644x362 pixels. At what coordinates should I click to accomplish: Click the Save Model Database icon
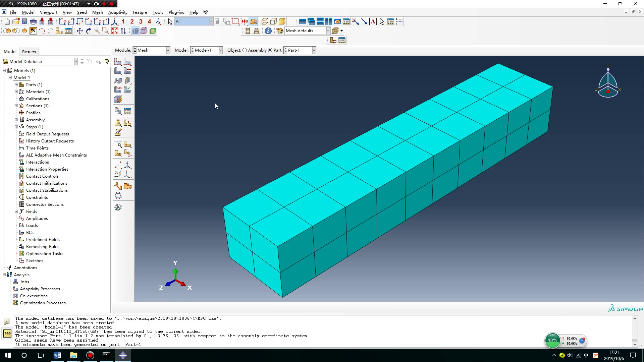(x=24, y=22)
